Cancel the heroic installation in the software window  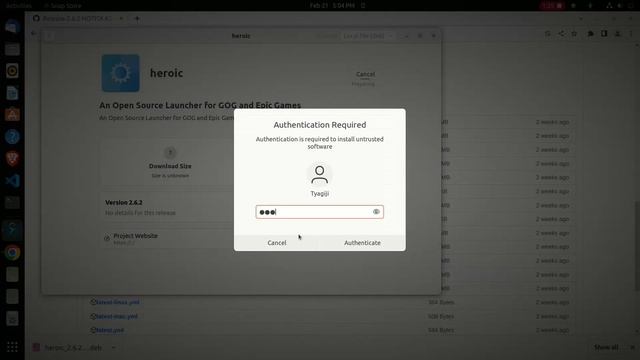coord(365,74)
